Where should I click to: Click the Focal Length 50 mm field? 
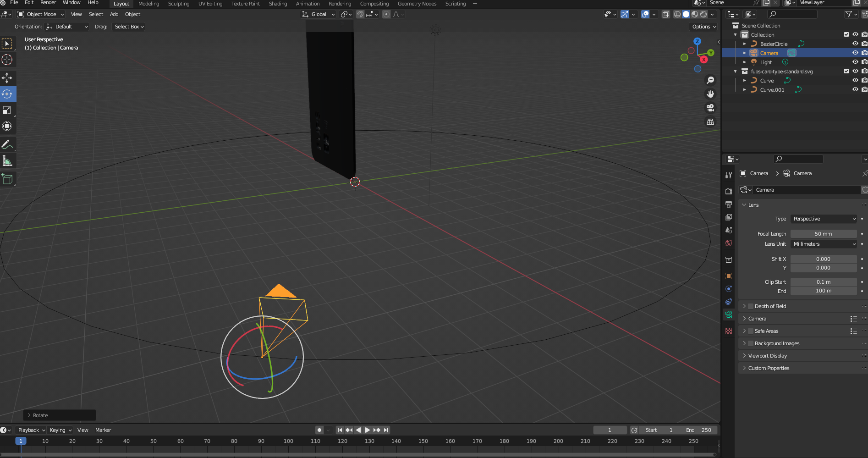(x=824, y=234)
